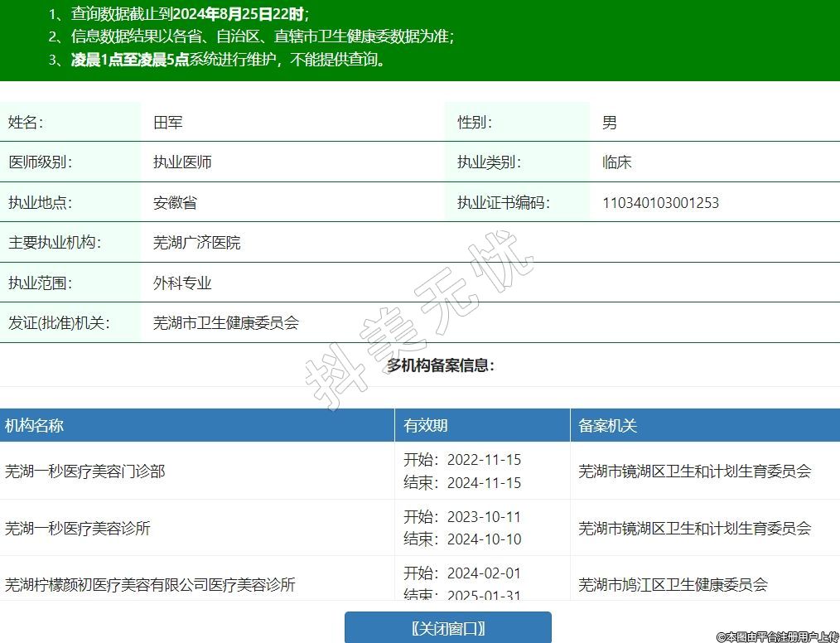Click the start date 2022-11-15
Viewport: 840px width, 643px height.
tap(484, 460)
